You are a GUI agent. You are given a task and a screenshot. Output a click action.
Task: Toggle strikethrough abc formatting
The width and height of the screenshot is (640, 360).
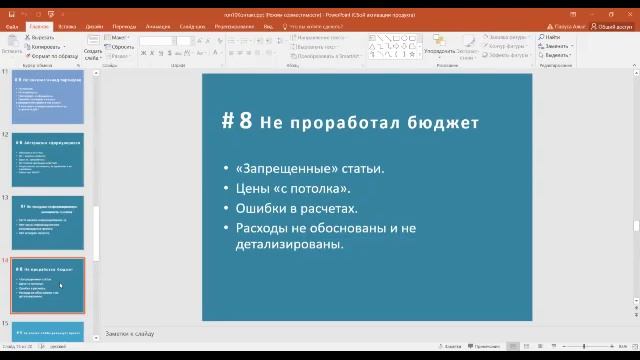(178, 53)
